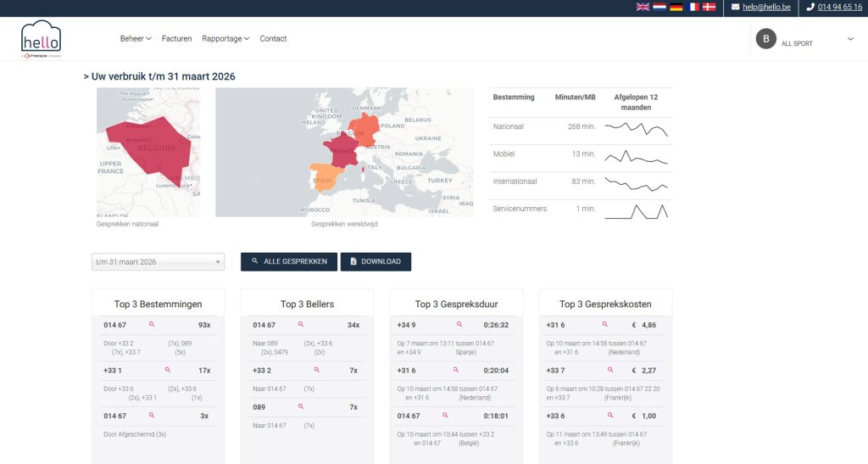Click the Servicenummers destination label

520,210
